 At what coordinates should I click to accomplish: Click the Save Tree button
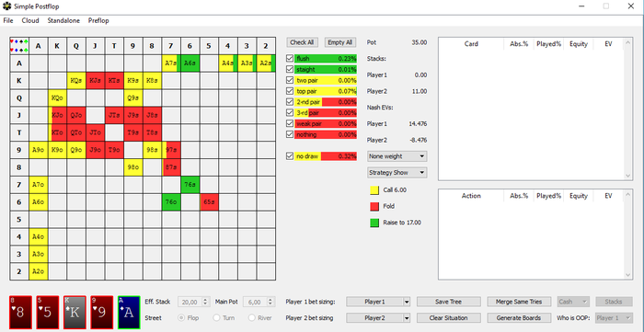pyautogui.click(x=449, y=302)
